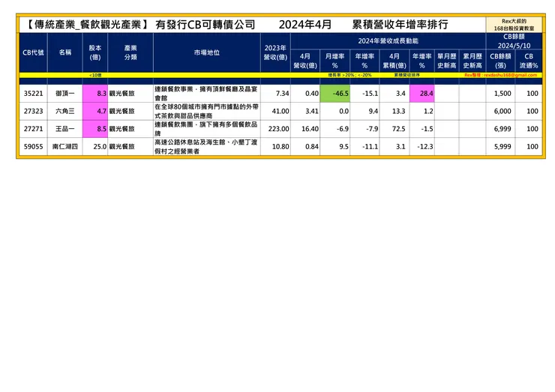Image resolution: width=555 pixels, height=392 pixels.
Task: Click green highlighted cell -46.5
Action: (334, 94)
